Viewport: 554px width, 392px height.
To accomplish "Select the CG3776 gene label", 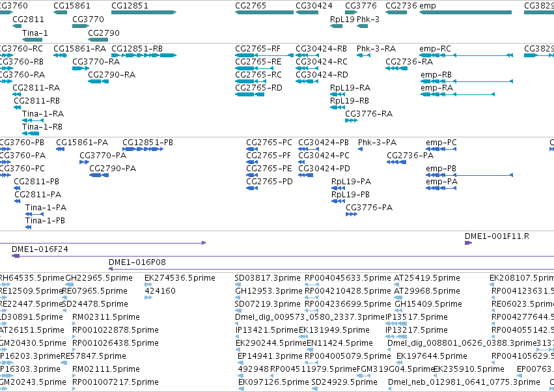I will tap(361, 6).
